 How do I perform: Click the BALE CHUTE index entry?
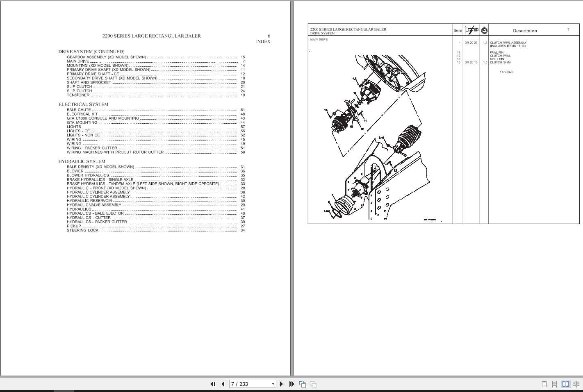click(156, 110)
